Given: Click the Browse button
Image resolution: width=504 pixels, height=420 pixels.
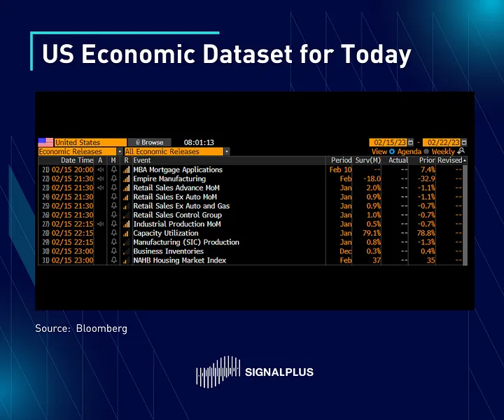Looking at the screenshot, I should click(150, 142).
